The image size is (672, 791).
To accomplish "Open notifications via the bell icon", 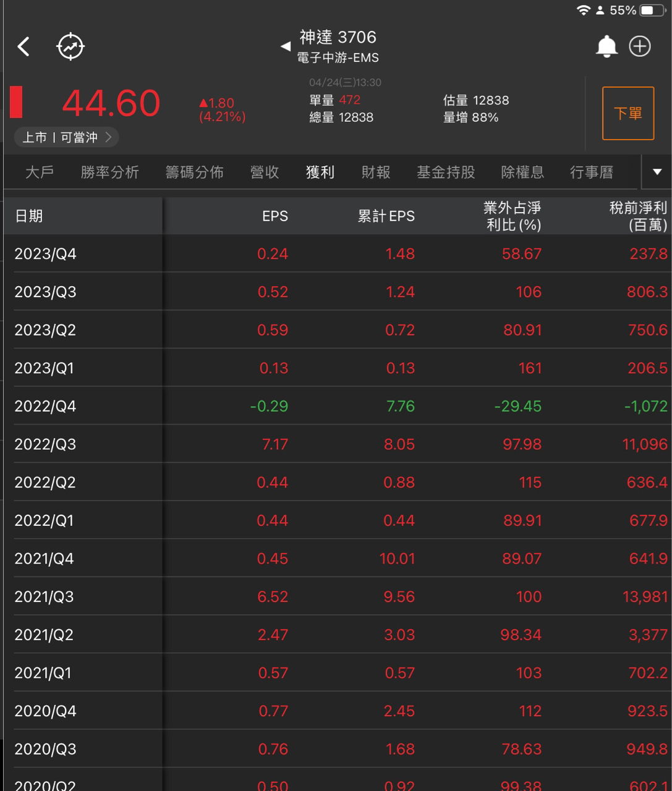I will point(606,46).
